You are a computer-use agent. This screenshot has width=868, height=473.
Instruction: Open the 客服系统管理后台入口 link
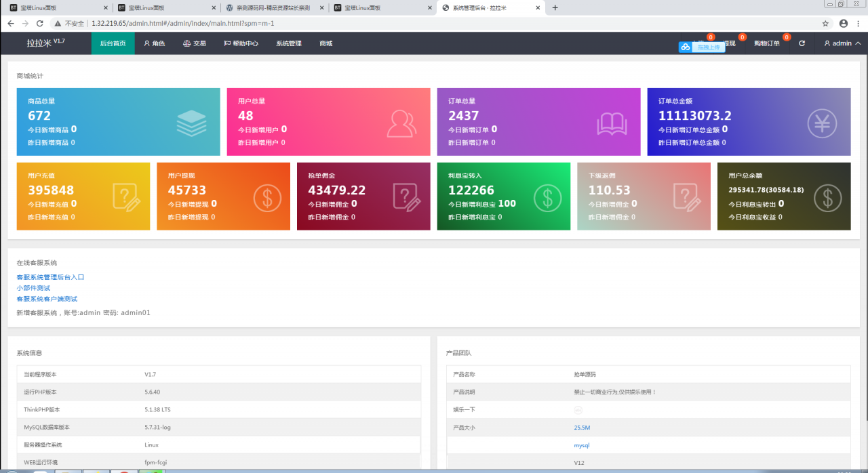pos(50,277)
